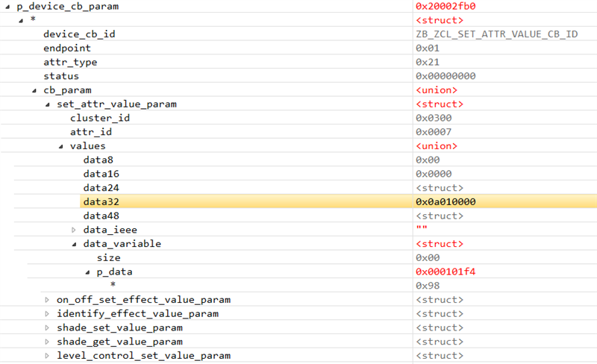Click dereferenced p_data value 0x98

click(428, 286)
